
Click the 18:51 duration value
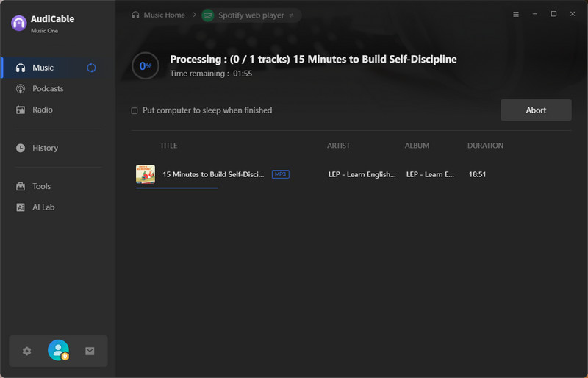(x=477, y=174)
